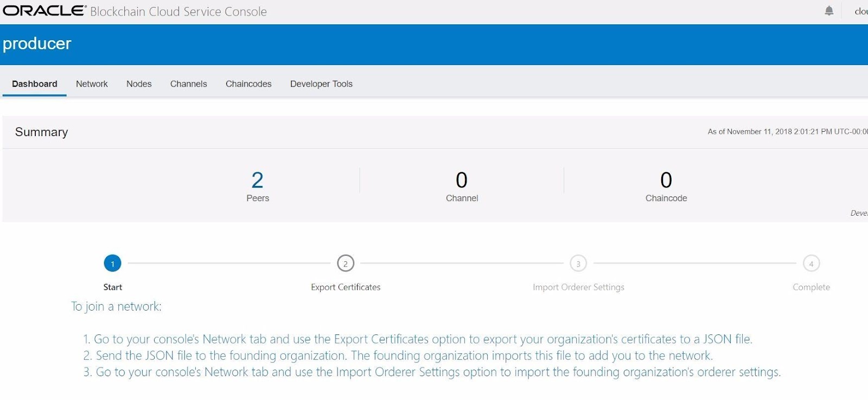The width and height of the screenshot is (868, 400).
Task: Click the Chaincode label
Action: [666, 198]
